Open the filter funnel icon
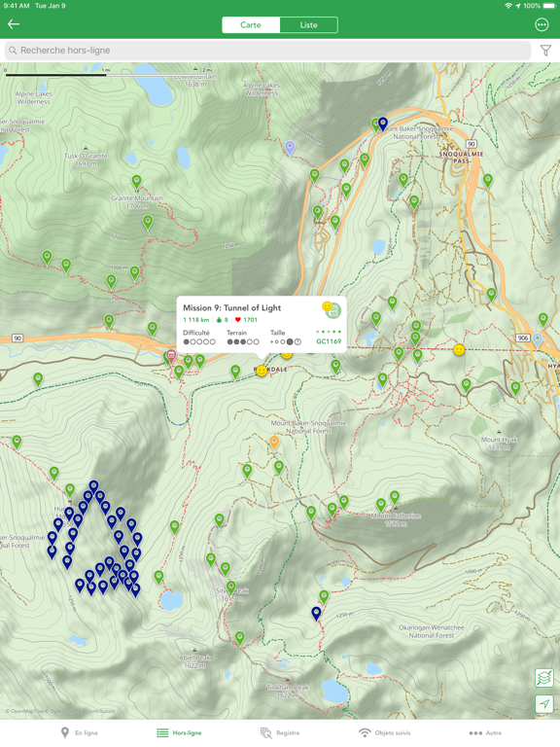The image size is (560, 747). (x=545, y=51)
